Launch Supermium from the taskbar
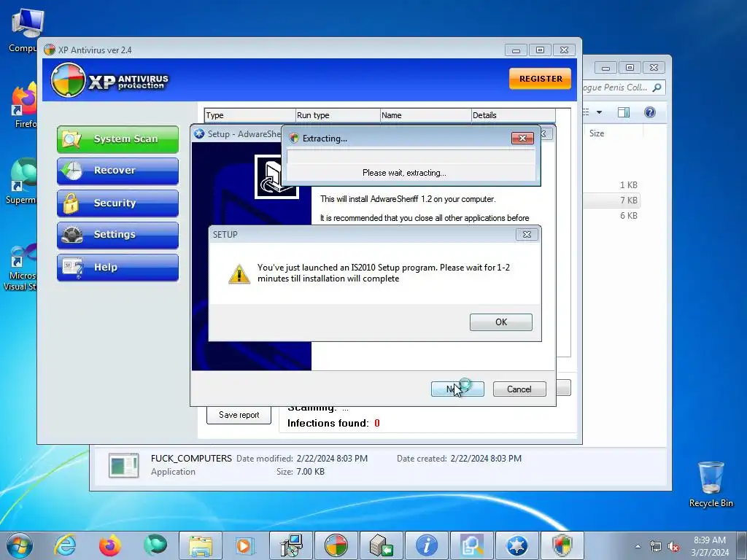 (x=155, y=545)
